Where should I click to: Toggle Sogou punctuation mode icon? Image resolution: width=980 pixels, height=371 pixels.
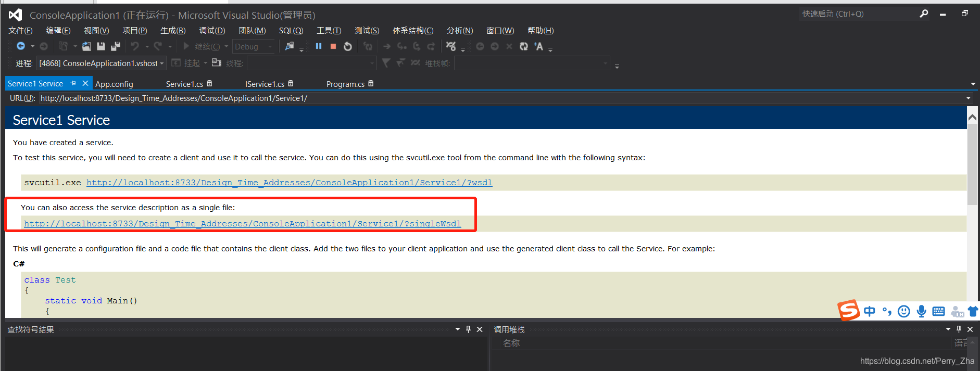(887, 311)
